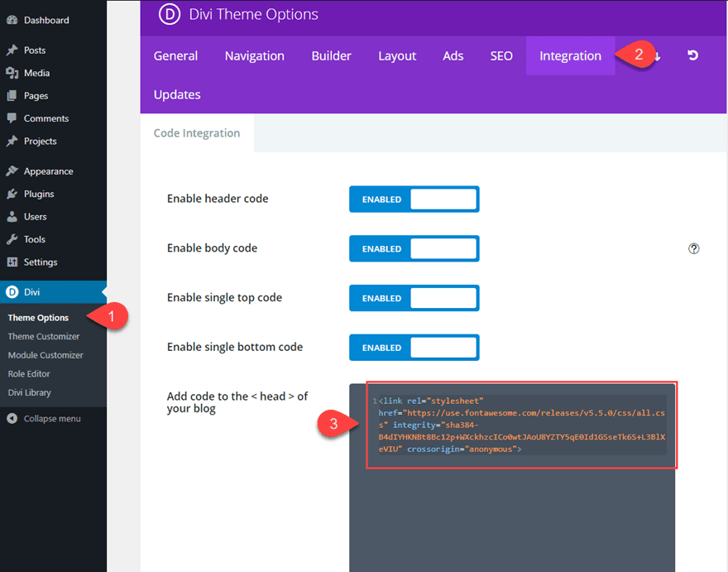
Task: Click the Posts pin icon
Action: (12, 50)
